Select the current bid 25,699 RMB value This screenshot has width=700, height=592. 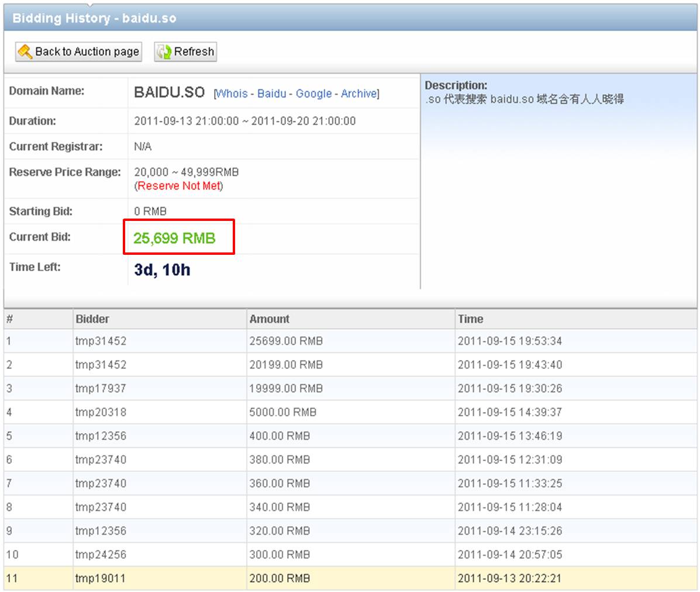click(174, 238)
